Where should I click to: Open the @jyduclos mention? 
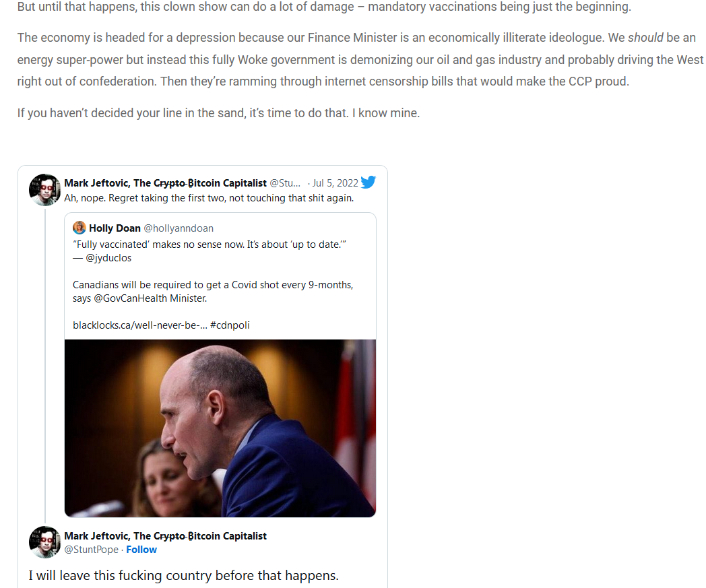108,258
